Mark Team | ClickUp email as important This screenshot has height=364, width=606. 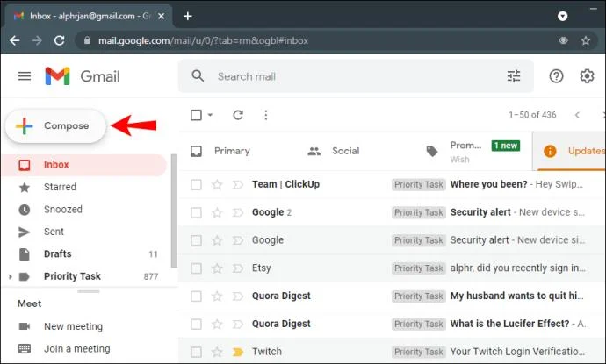[238, 184]
